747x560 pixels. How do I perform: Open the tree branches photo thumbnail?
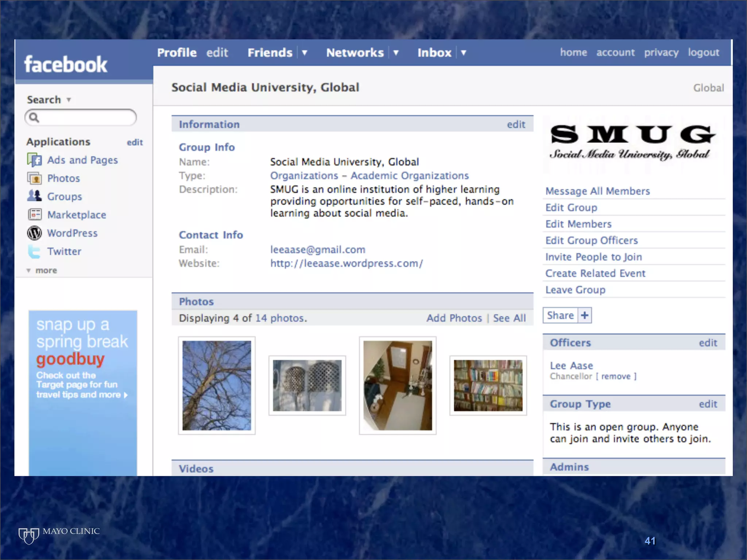pos(217,385)
